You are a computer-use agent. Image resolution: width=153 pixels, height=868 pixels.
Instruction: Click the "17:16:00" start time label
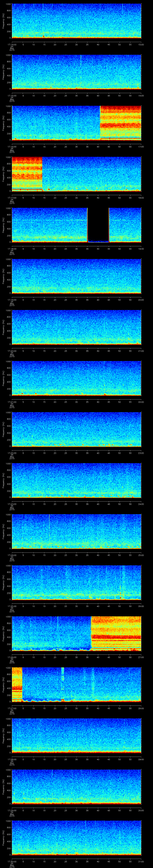tap(12, 147)
